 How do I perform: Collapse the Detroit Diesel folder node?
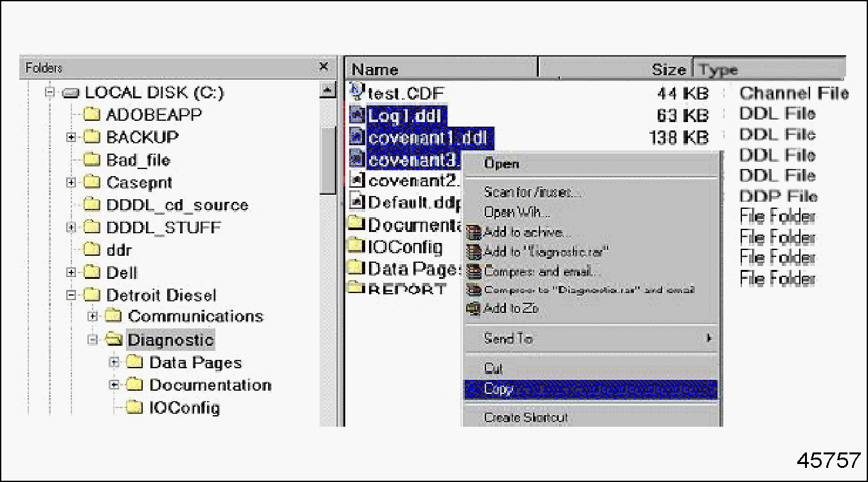71,296
